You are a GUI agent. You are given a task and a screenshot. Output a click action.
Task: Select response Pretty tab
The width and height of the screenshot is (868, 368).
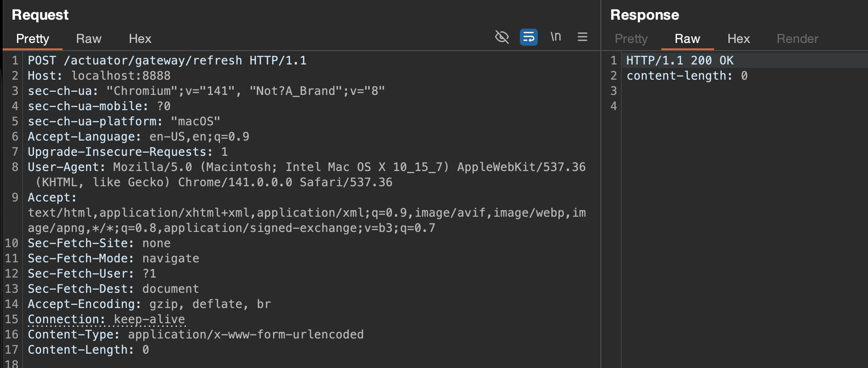631,39
